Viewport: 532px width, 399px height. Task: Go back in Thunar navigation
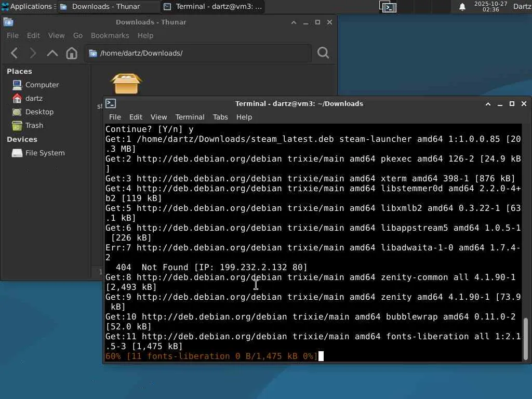pos(14,54)
